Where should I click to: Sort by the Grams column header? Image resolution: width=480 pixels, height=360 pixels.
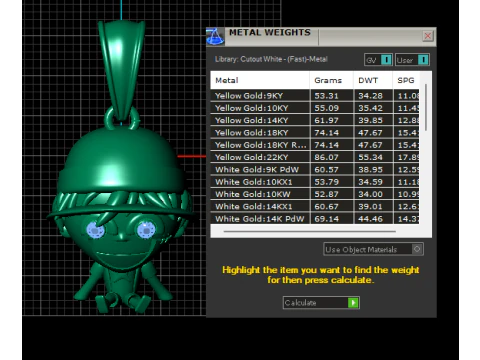tap(331, 80)
